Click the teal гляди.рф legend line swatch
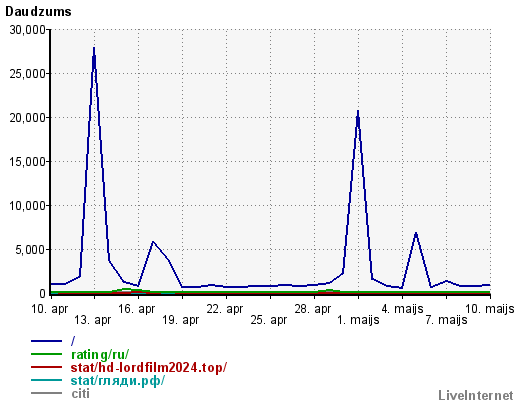Viewport: 520px width, 405px height. tap(46, 380)
